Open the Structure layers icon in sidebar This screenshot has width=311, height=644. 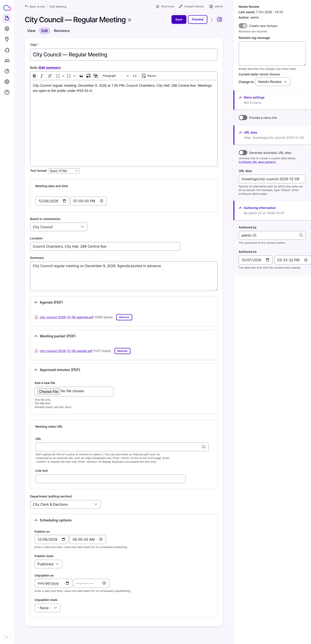coord(7,29)
